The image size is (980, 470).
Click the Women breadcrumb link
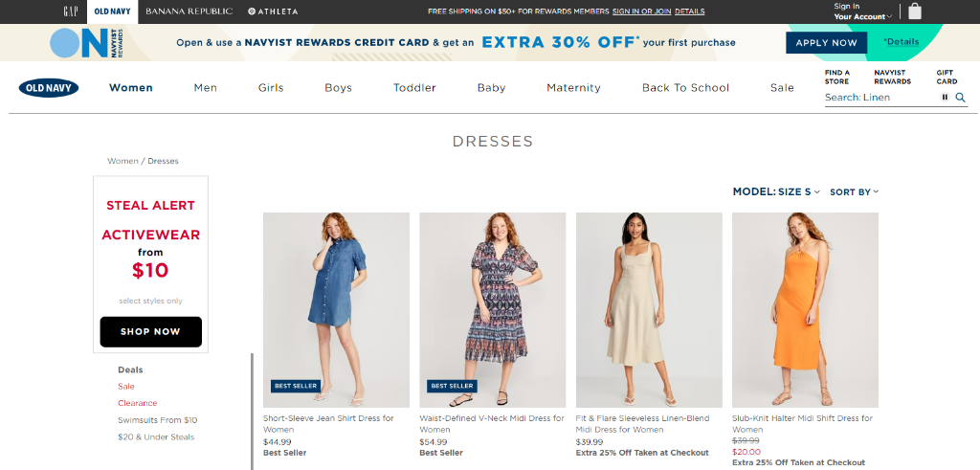tap(122, 161)
